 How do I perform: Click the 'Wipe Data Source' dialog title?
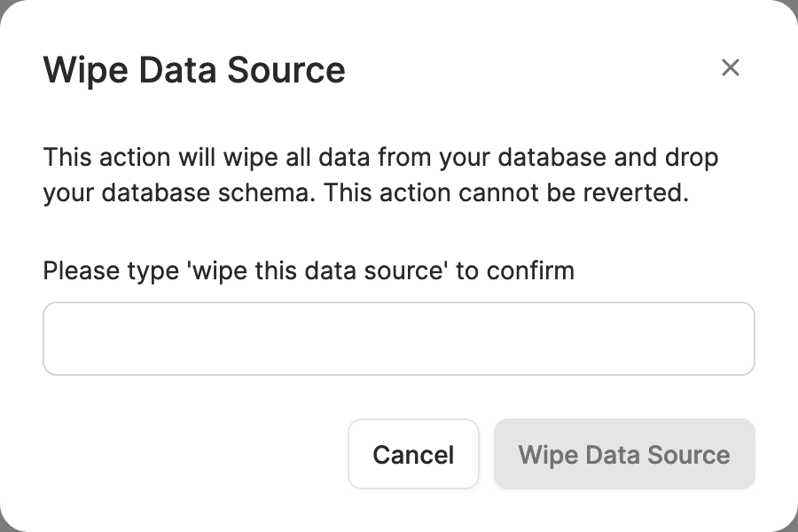point(194,69)
